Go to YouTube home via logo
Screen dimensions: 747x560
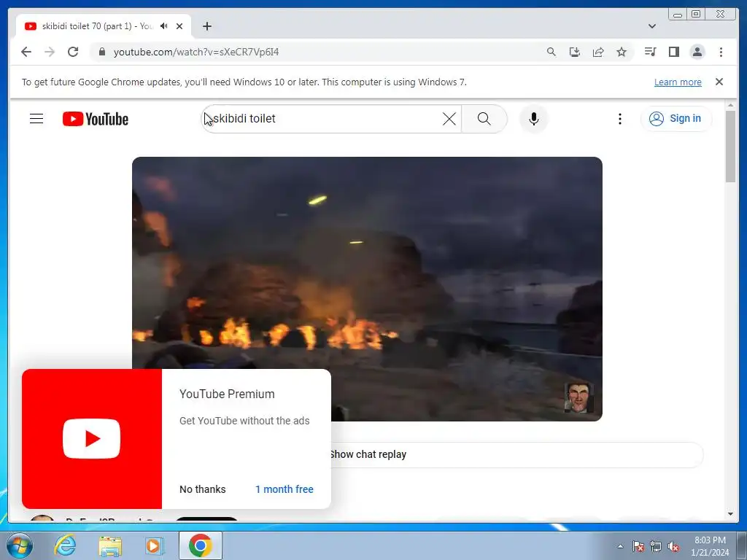[x=96, y=119]
